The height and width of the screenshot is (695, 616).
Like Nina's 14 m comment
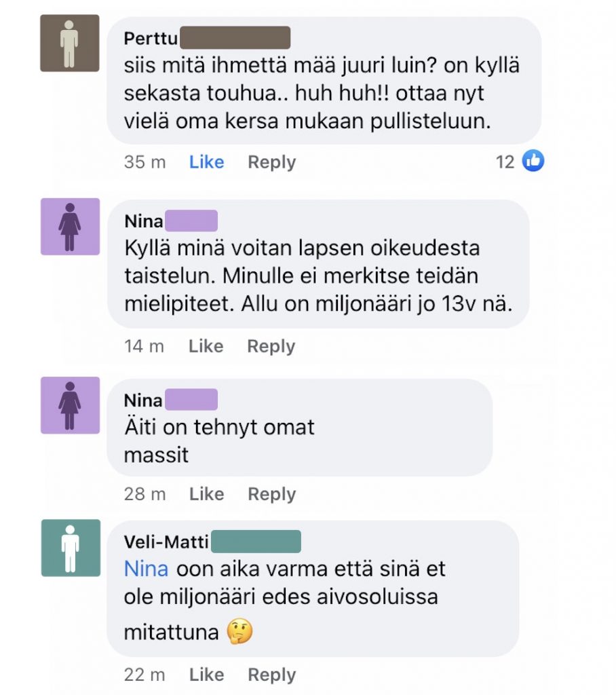coord(206,345)
